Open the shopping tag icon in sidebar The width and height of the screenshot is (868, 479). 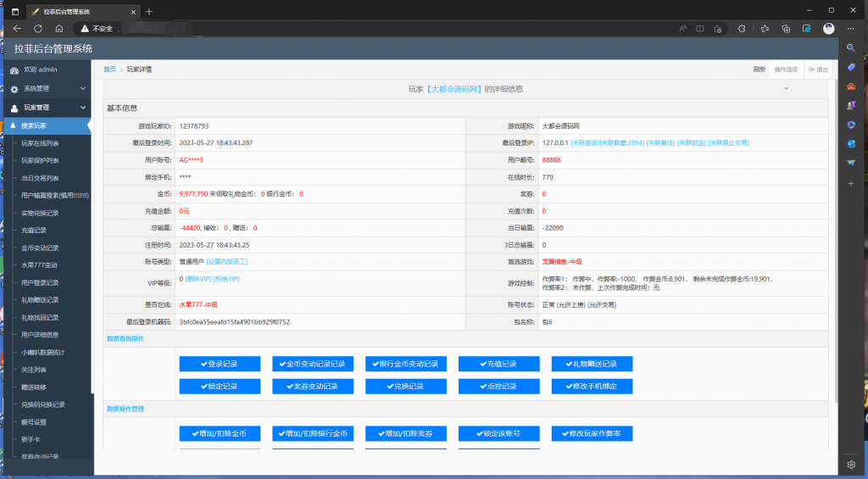(851, 67)
